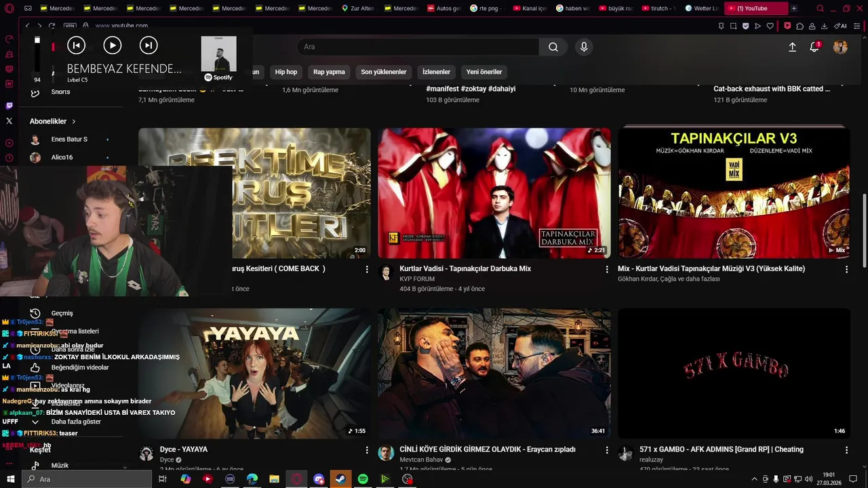Screen dimensions: 868x488
Task: Adjust the volume slider showing 94
Action: click(x=37, y=54)
